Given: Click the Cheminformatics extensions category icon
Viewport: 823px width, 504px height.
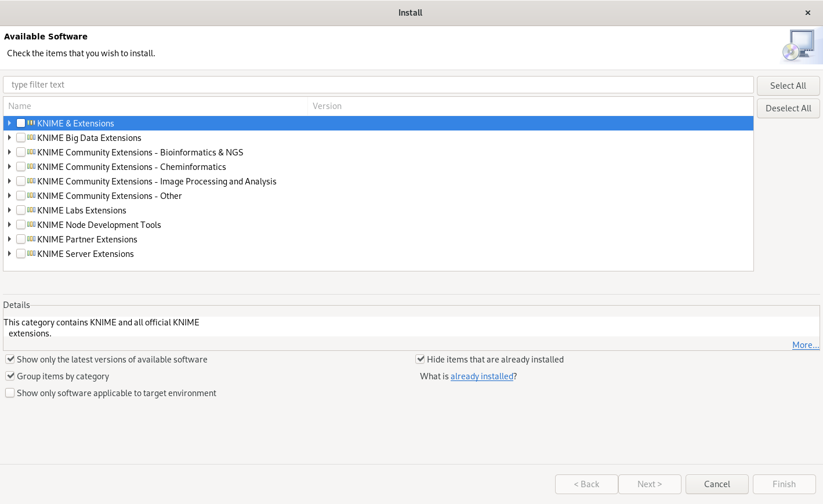Looking at the screenshot, I should pyautogui.click(x=31, y=166).
